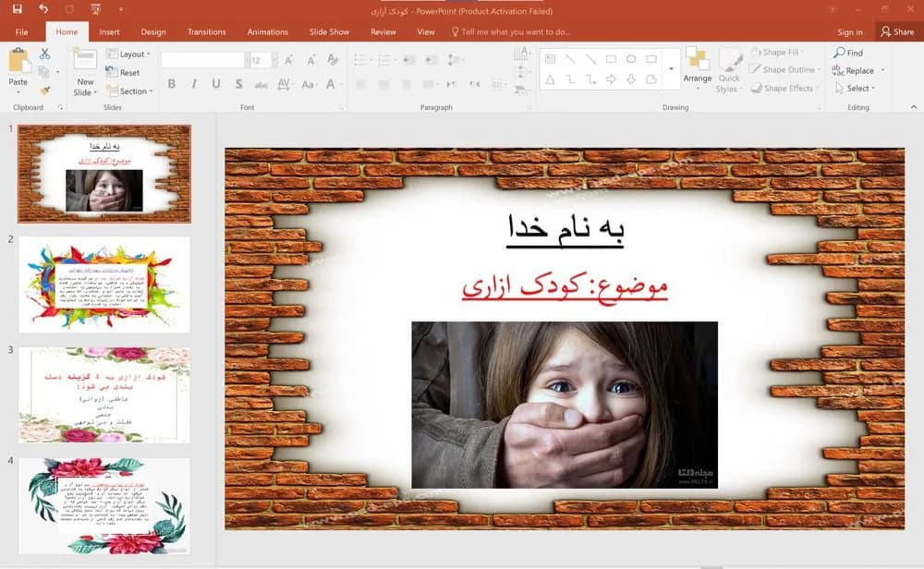Start slideshow from Quick Access Toolbar icon
This screenshot has width=924, height=569.
pos(95,9)
